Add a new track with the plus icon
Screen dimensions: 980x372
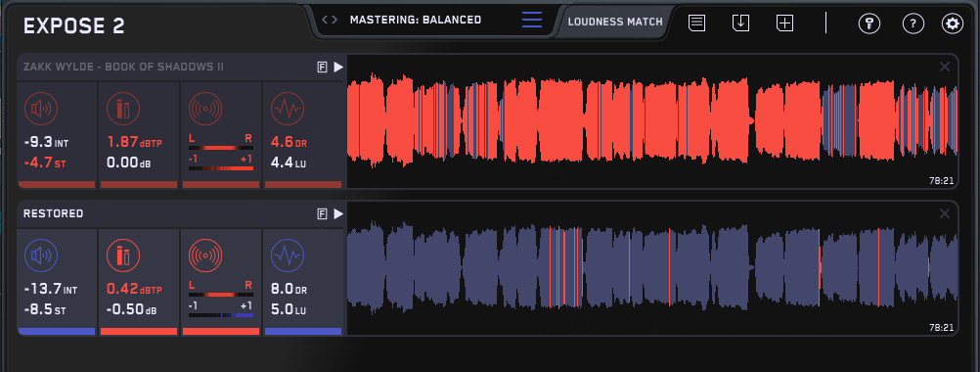pos(784,23)
